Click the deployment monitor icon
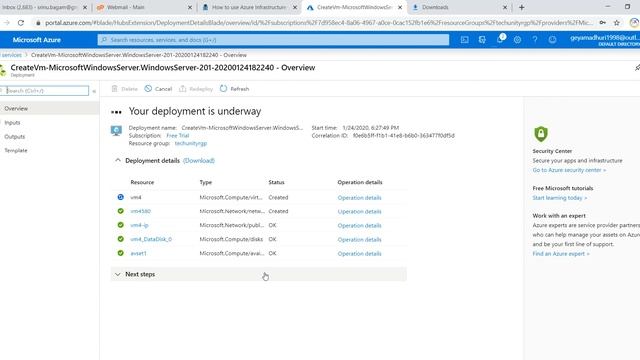Viewport: 640px width, 360px height. click(116, 131)
